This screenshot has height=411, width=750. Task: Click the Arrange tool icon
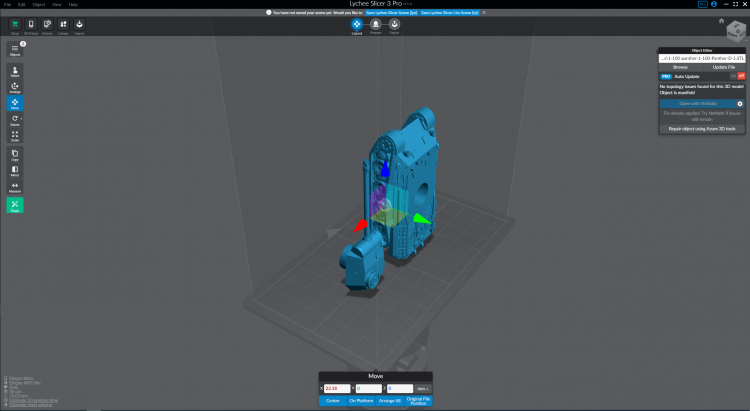[15, 87]
